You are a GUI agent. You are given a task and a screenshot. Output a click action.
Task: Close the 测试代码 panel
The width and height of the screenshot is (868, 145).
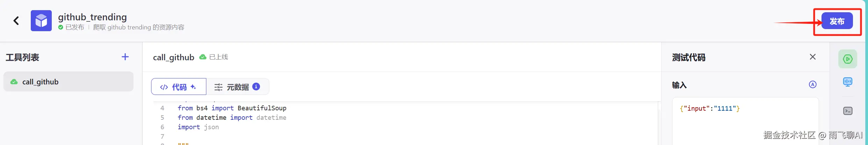coord(813,57)
